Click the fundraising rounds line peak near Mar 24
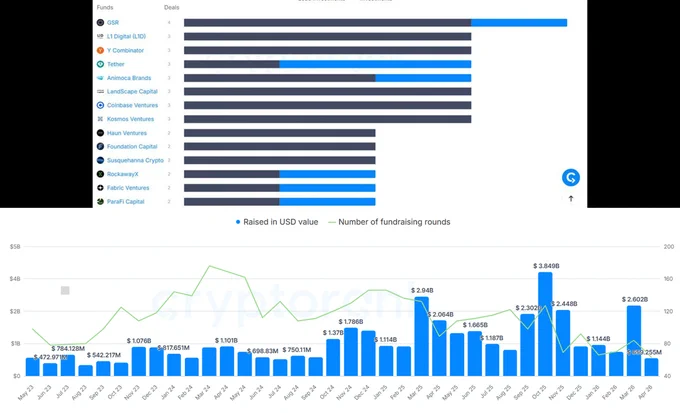Image resolution: width=680 pixels, height=413 pixels. tap(209, 266)
